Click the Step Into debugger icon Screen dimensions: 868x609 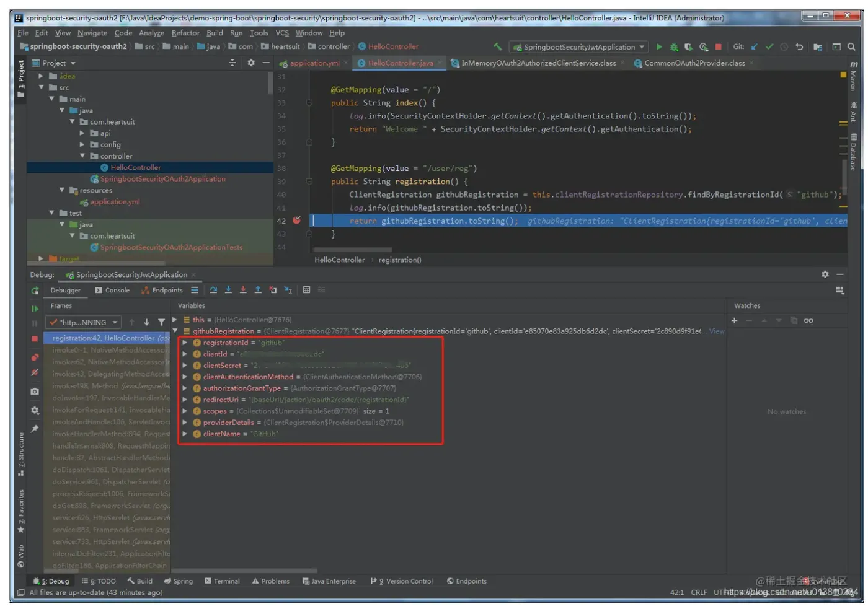point(228,290)
